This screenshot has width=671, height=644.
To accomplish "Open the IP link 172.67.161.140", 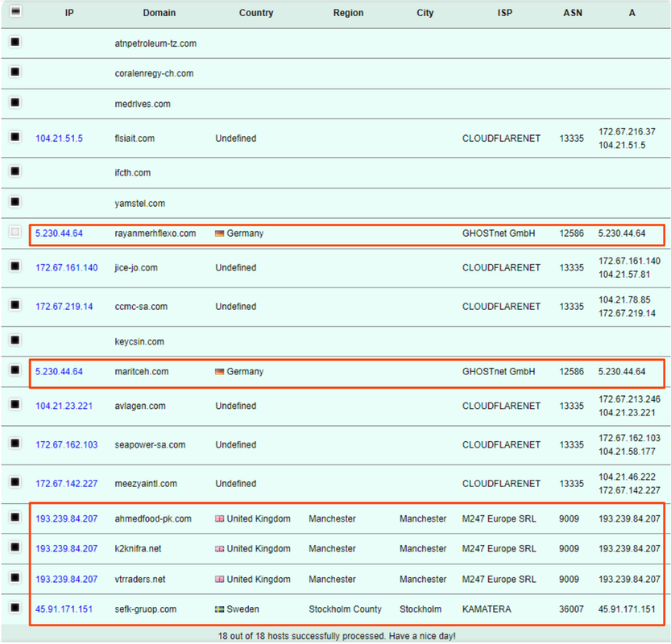I will (x=66, y=268).
